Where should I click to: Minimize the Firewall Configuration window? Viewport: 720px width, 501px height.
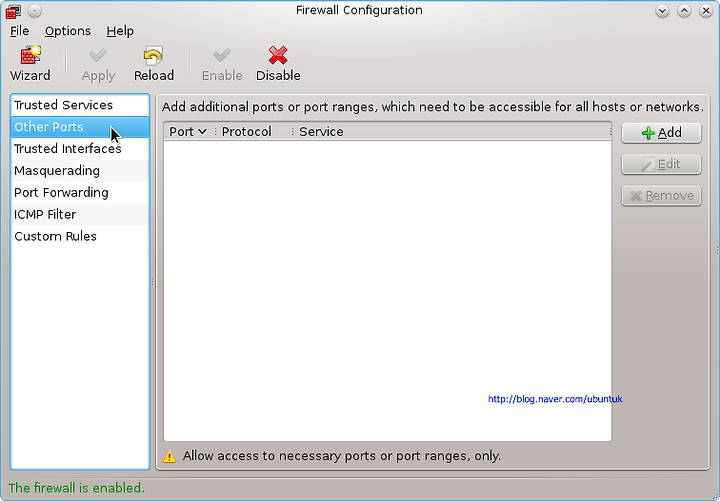662,11
